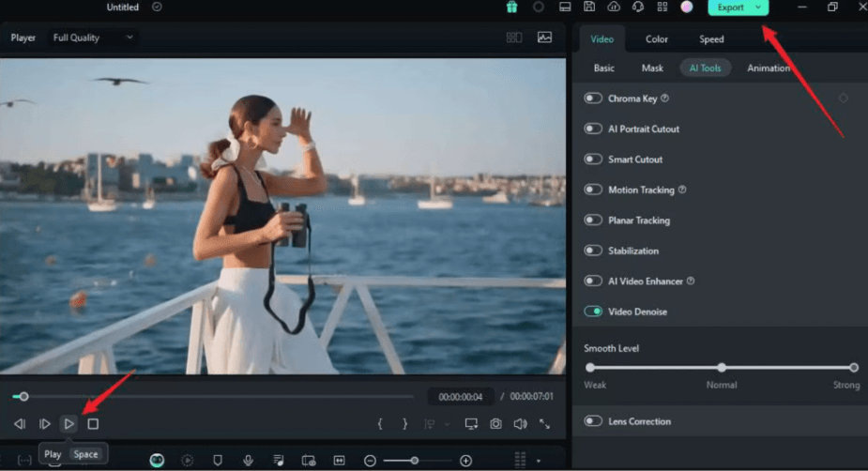Click the track view grid icon
The width and height of the screenshot is (868, 471).
click(520, 460)
